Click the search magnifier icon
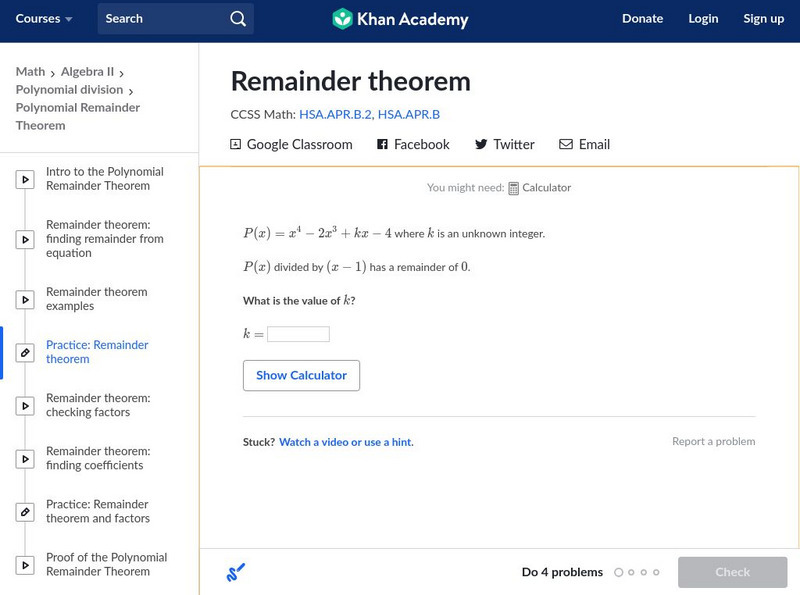The width and height of the screenshot is (800, 595). [x=237, y=19]
